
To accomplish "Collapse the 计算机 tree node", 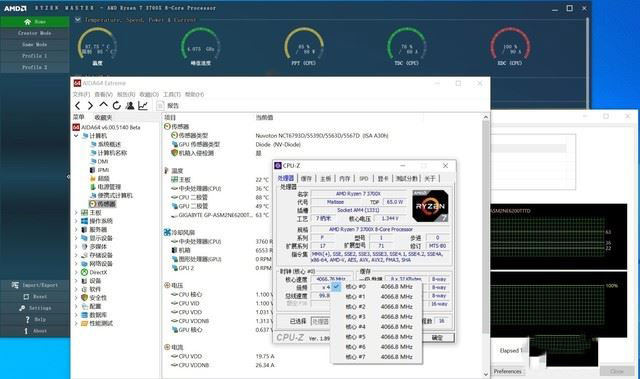I will point(76,135).
